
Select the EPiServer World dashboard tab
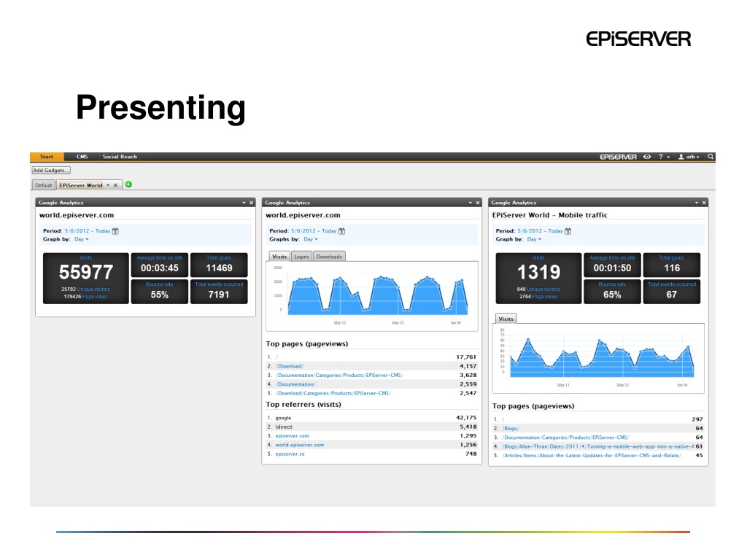click(x=81, y=185)
